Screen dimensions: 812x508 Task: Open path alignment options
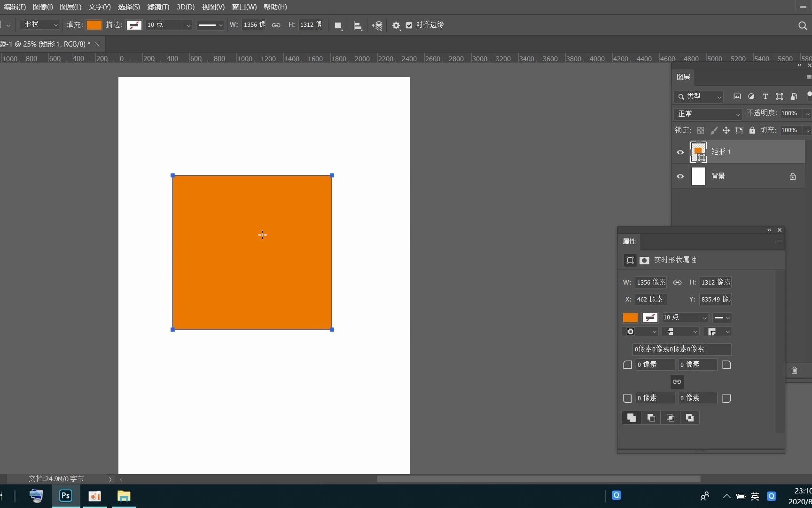(x=358, y=25)
